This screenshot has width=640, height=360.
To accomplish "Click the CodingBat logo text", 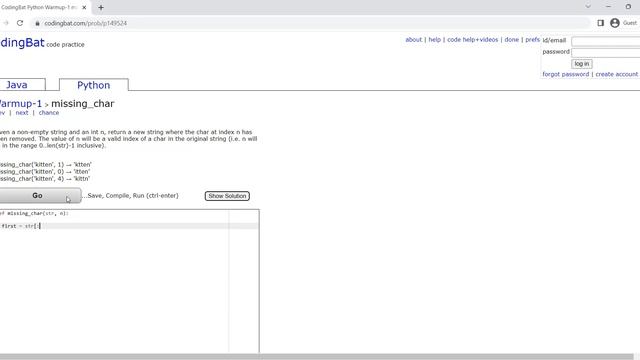I will coord(22,42).
